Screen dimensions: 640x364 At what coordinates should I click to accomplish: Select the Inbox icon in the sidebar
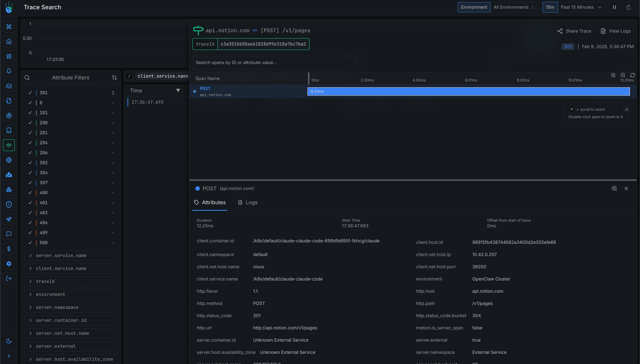9,86
